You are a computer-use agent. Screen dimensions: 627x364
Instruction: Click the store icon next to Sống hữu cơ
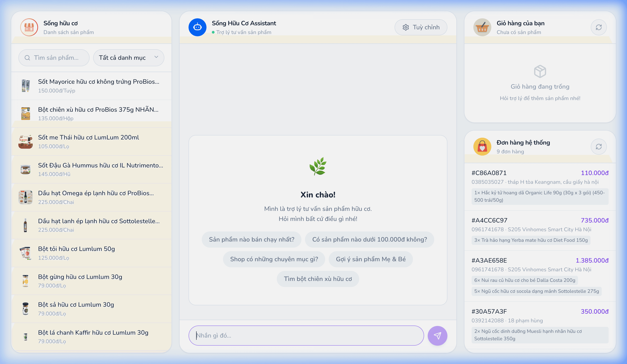tap(29, 27)
